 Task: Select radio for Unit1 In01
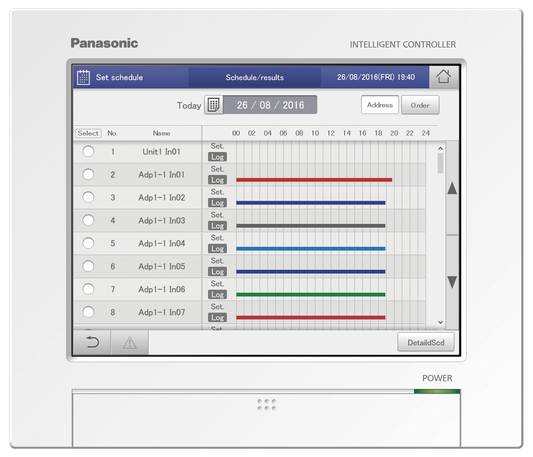click(x=88, y=151)
